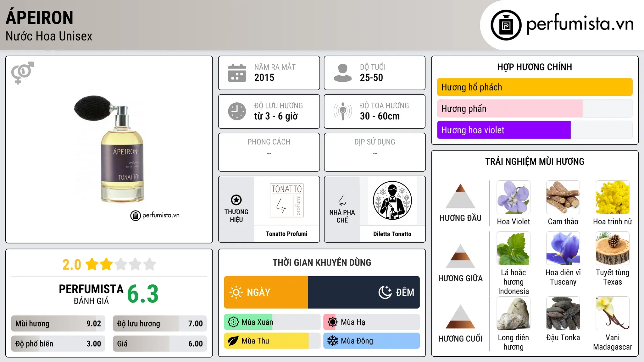Click the perfumista.vn bottle logo icon

click(506, 25)
